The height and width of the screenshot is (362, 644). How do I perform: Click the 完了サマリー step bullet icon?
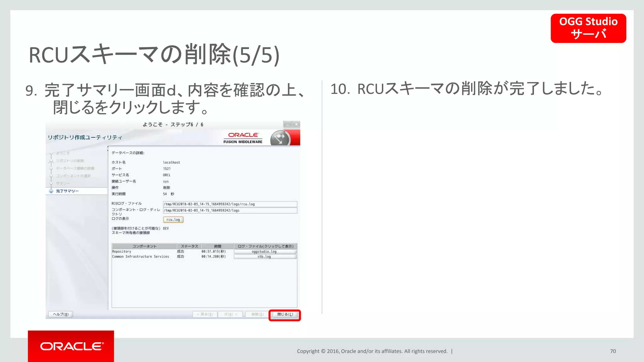51,191
